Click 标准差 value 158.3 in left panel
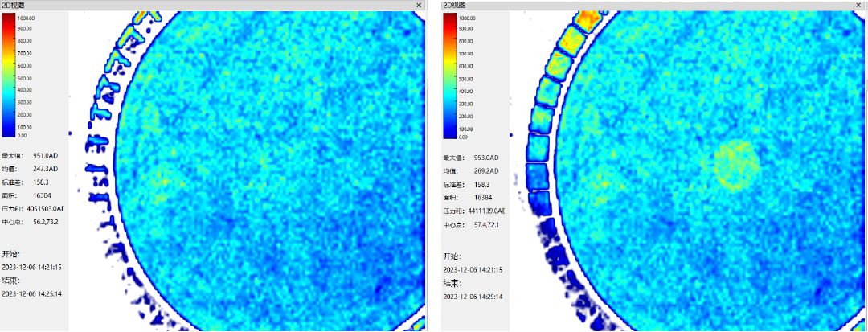Screen dimensions: 868x332 (41, 182)
